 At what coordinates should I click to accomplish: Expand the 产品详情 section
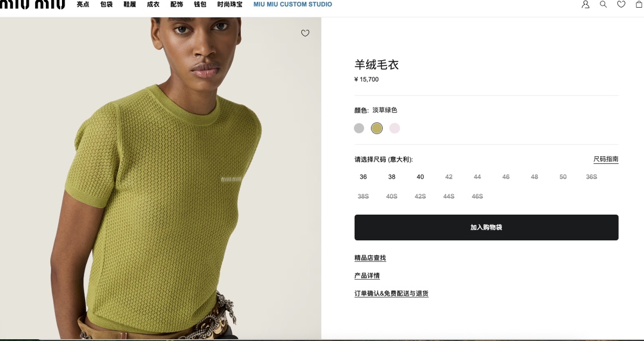point(367,275)
